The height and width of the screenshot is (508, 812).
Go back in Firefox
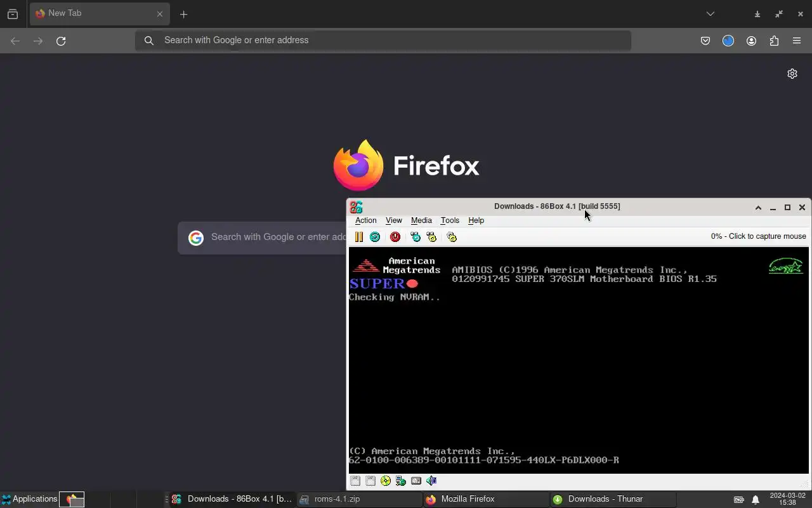coord(15,41)
